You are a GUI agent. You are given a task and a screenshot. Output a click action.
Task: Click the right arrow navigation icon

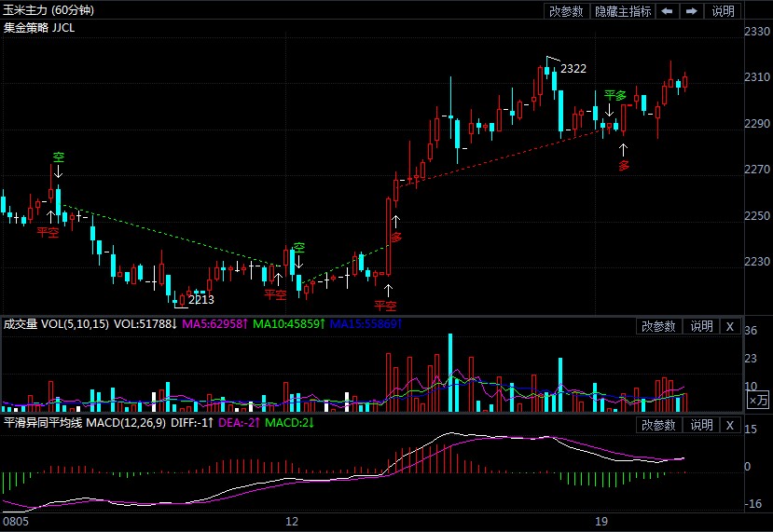tap(692, 11)
